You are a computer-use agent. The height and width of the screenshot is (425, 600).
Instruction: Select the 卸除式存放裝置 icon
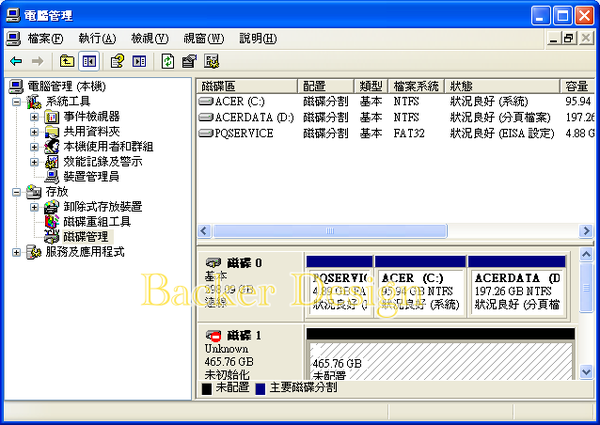[x=52, y=207]
